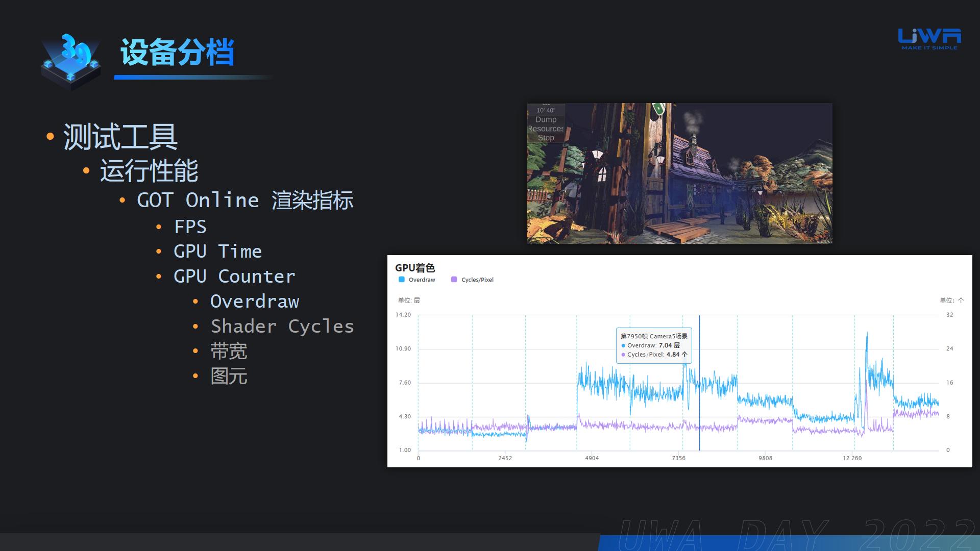The image size is (980, 551).
Task: Click the game scene screenshot thumbnail
Action: pos(679,173)
